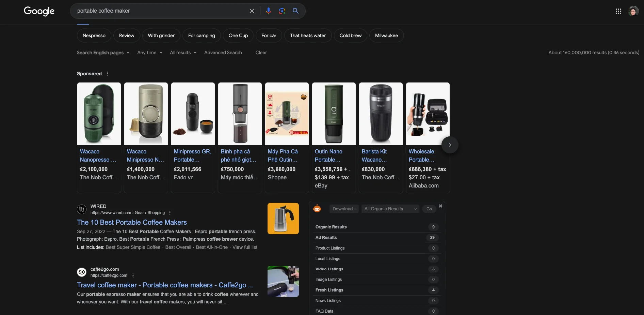The height and width of the screenshot is (315, 644).
Task: Open the Minipresso GR Fado.vn ad
Action: pos(193,138)
